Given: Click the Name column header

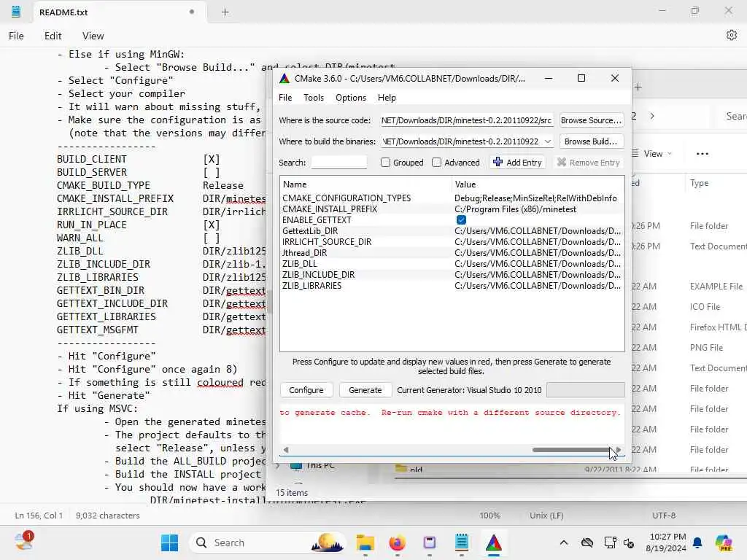Looking at the screenshot, I should (365, 184).
